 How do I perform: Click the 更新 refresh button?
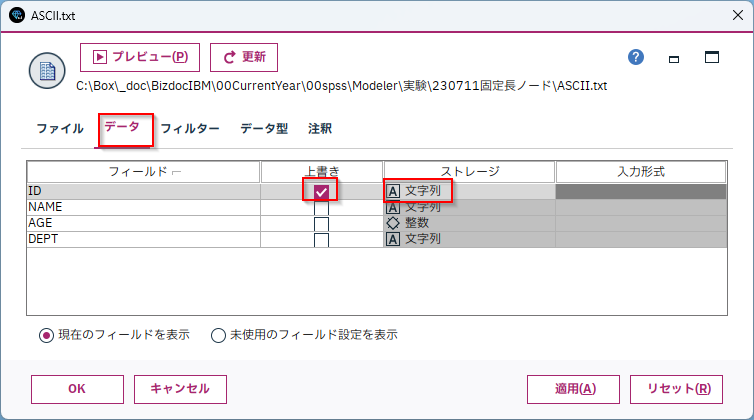pyautogui.click(x=244, y=57)
